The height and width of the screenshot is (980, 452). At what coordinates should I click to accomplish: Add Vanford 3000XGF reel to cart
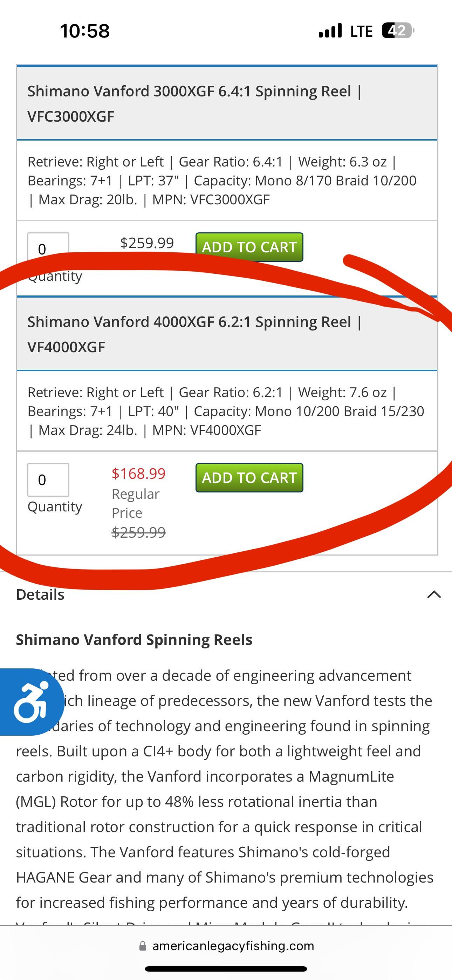[x=249, y=247]
